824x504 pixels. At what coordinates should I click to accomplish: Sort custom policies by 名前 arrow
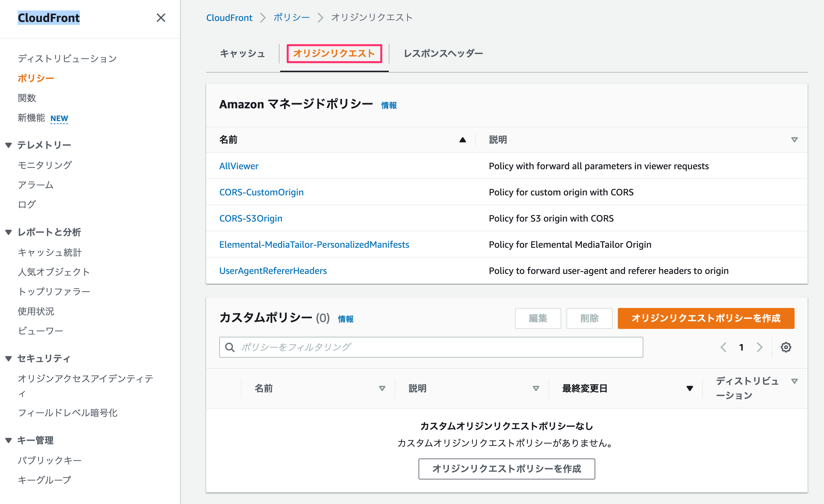pos(382,388)
